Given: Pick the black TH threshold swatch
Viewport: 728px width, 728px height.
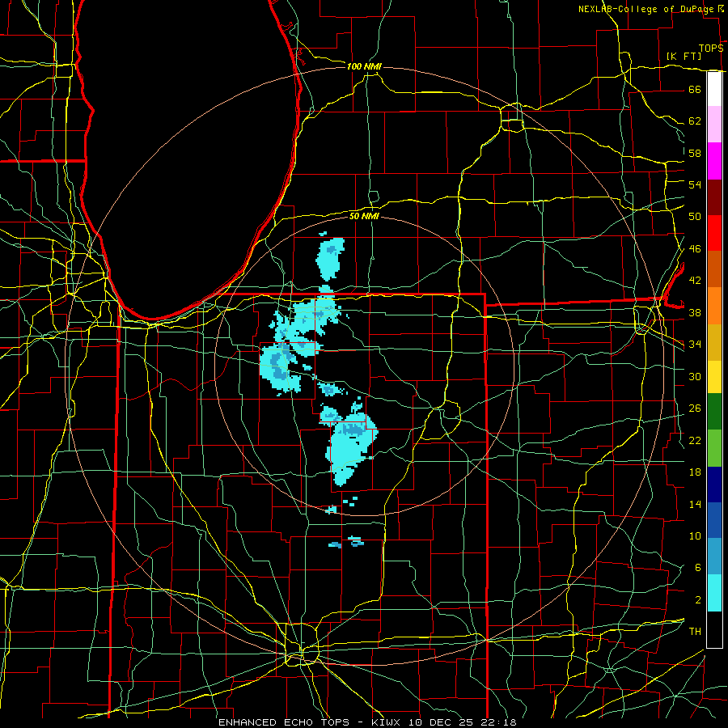Looking at the screenshot, I should [x=714, y=629].
